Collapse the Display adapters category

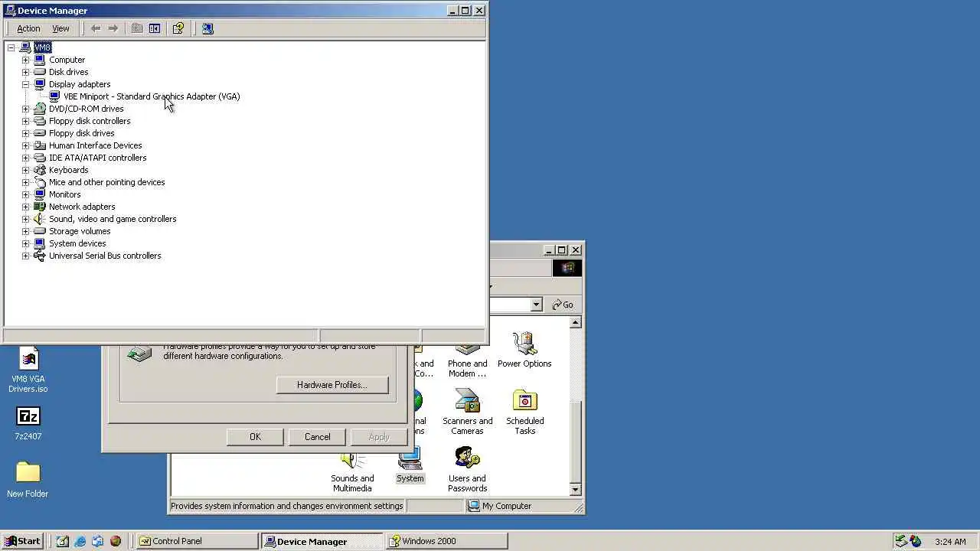25,84
